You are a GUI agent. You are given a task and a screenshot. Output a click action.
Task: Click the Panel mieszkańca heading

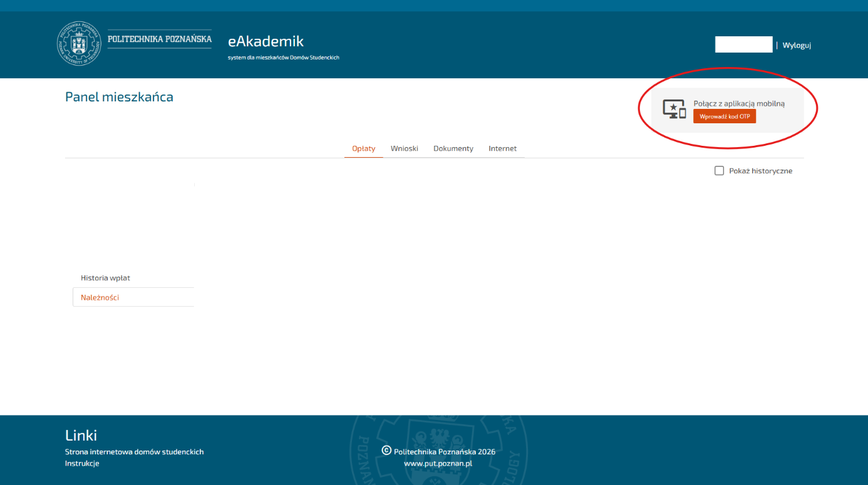point(119,97)
